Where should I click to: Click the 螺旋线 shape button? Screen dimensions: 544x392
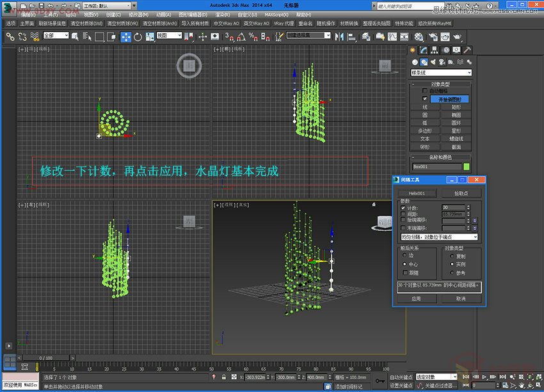(x=456, y=139)
